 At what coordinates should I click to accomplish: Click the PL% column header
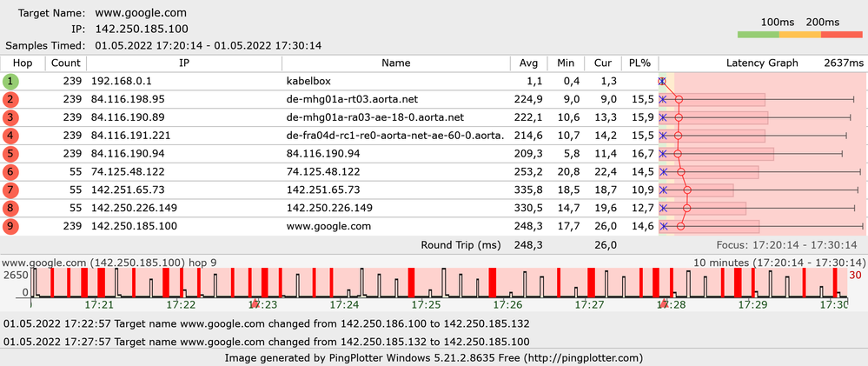[639, 63]
